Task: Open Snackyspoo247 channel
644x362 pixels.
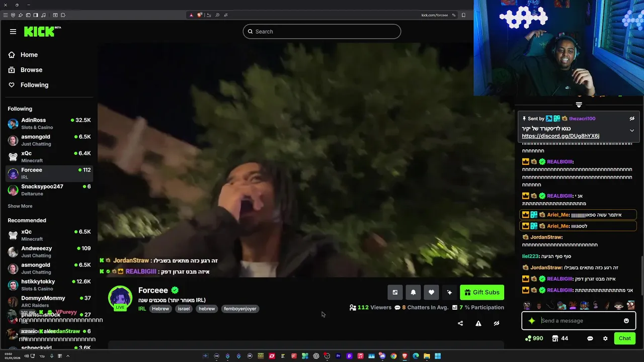Action: [x=49, y=190]
